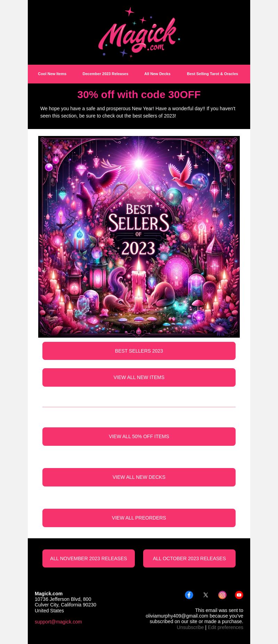Open VIEW ALL 50% OFF ITEMS
The height and width of the screenshot is (644, 278).
[139, 436]
